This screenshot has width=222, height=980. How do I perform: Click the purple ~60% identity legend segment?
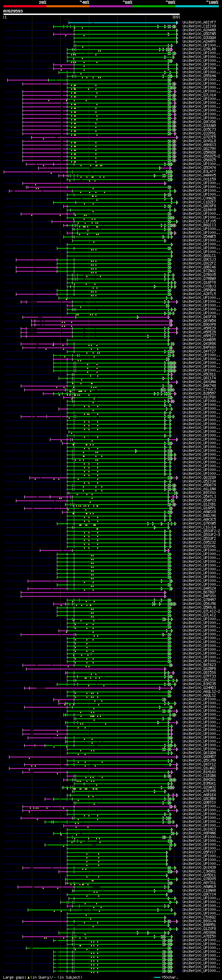(x=111, y=6)
